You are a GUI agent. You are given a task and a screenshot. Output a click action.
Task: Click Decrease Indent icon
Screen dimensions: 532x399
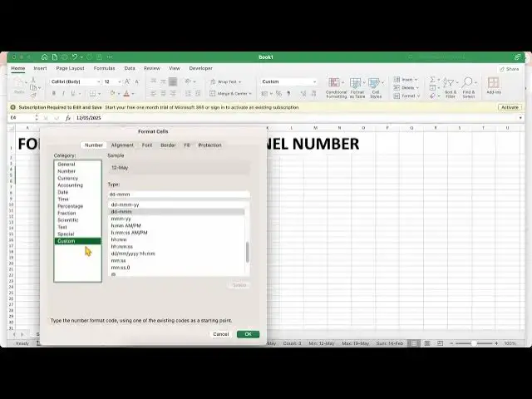189,93
